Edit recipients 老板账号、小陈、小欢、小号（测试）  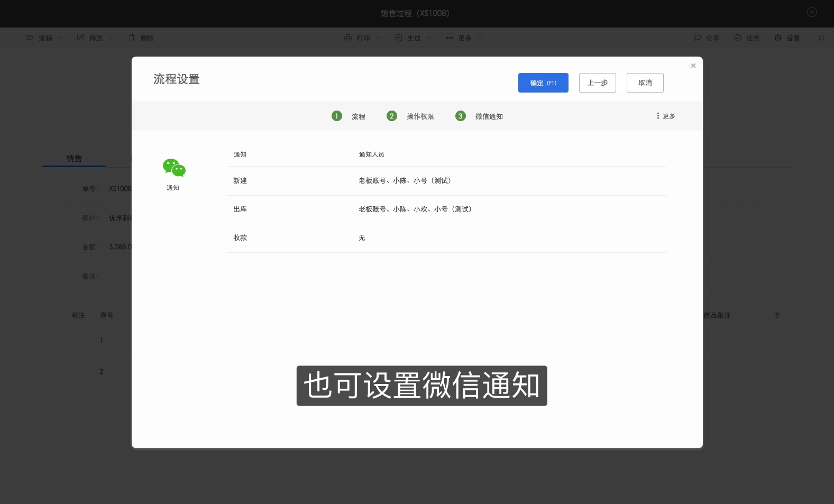(416, 209)
